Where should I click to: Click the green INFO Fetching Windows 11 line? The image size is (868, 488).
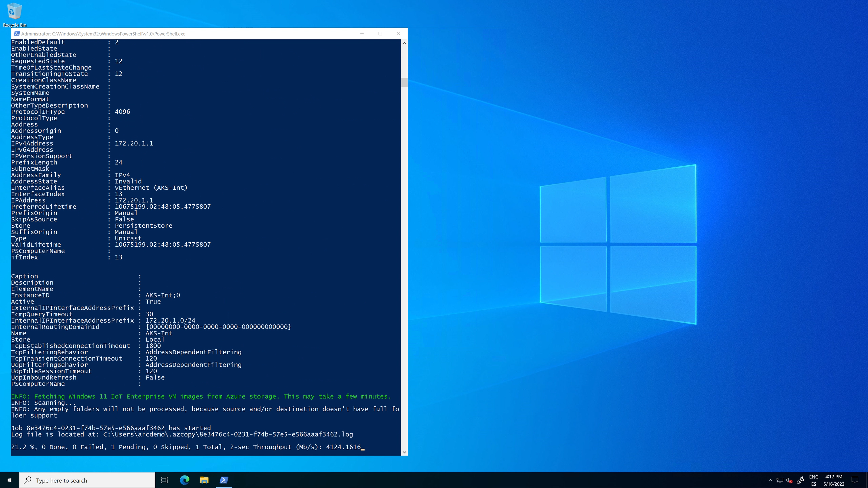click(201, 397)
